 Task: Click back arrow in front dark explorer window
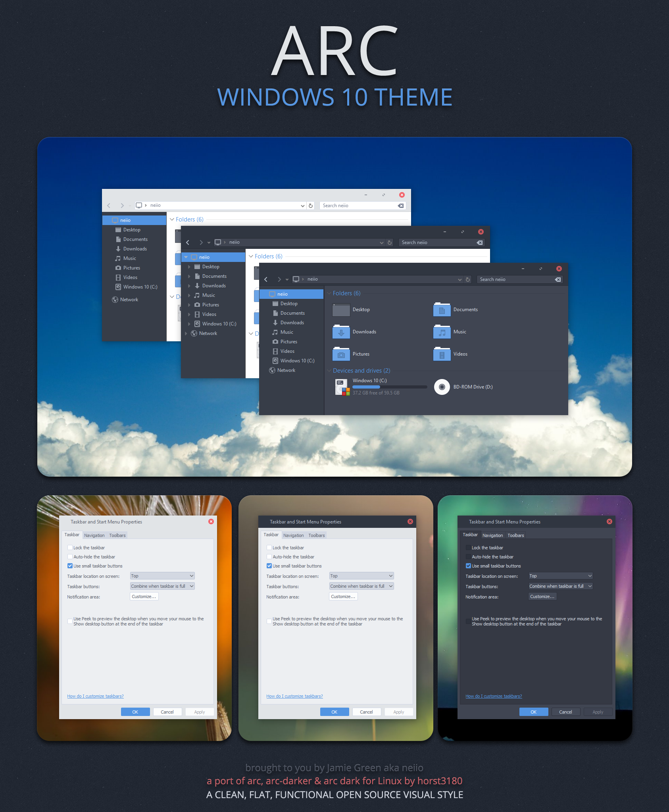pos(266,279)
